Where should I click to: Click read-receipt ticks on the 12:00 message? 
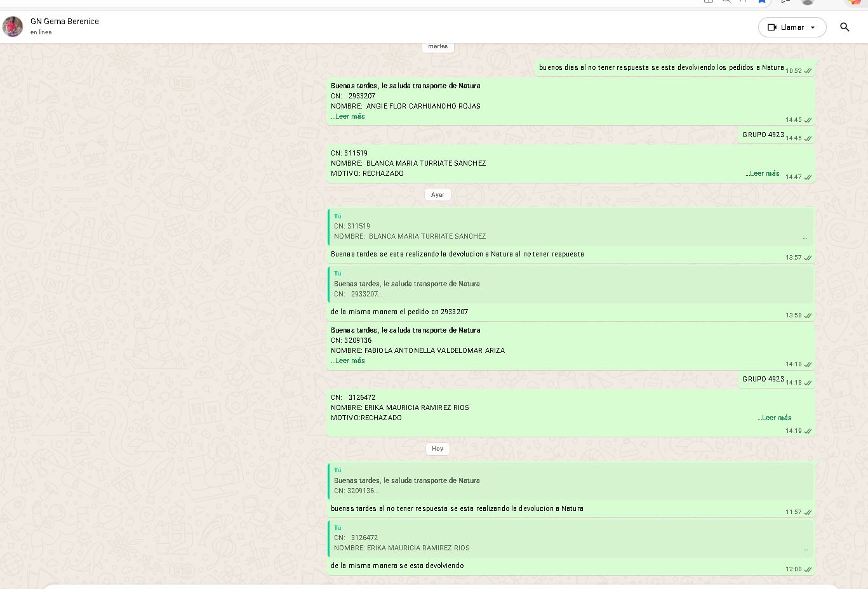pyautogui.click(x=808, y=569)
